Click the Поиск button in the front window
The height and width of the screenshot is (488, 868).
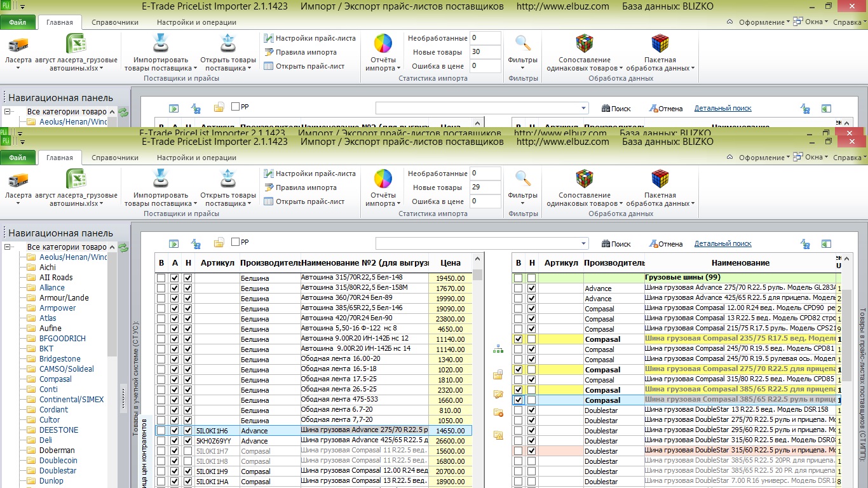(616, 243)
